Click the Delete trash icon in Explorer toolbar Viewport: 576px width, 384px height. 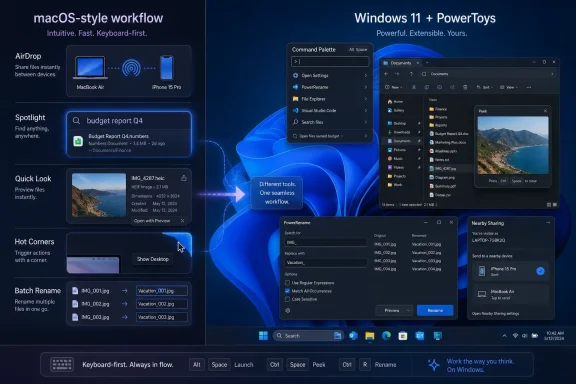[465, 87]
